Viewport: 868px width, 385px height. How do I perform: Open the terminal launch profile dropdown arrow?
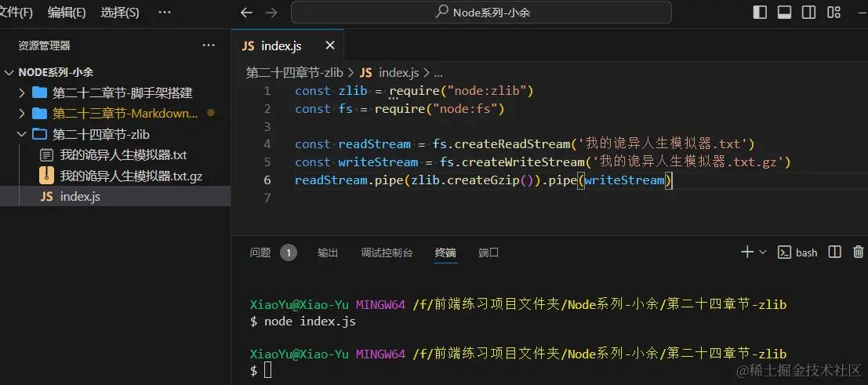click(763, 252)
